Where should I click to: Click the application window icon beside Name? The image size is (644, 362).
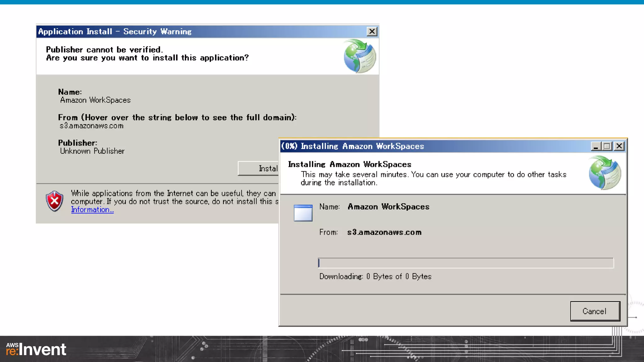303,213
